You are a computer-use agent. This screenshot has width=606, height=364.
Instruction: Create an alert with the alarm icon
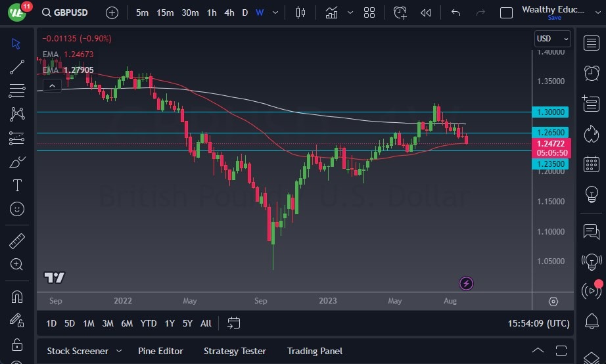pos(400,12)
